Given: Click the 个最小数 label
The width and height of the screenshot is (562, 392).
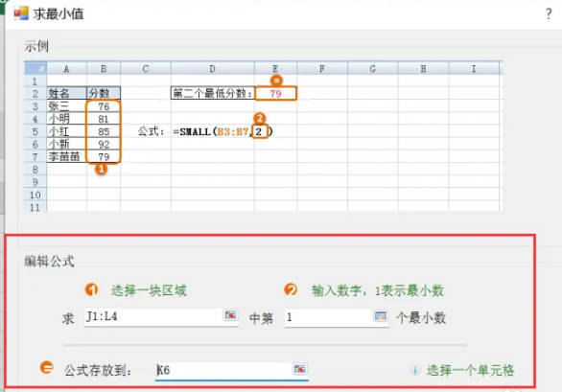Looking at the screenshot, I should point(421,318).
